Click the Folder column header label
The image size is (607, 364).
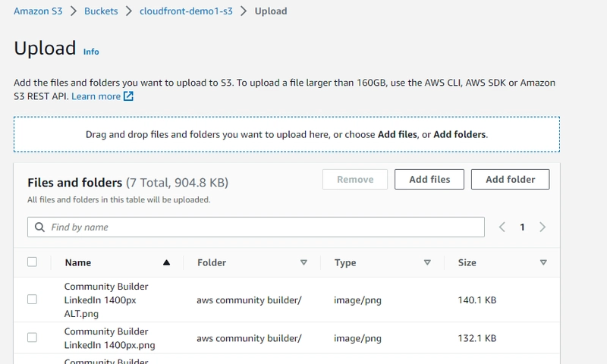click(x=212, y=262)
